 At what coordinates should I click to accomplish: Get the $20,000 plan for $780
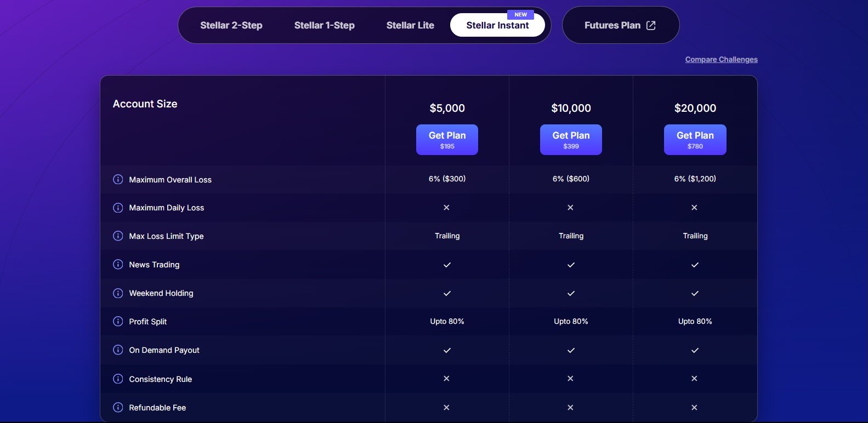(x=695, y=140)
